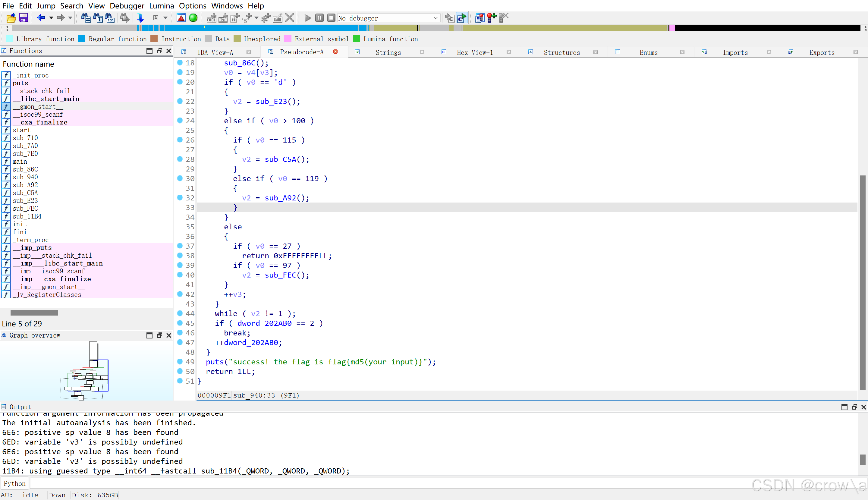This screenshot has height=500, width=868.
Task: Toggle the breakpoint marker on line 44
Action: pos(180,313)
